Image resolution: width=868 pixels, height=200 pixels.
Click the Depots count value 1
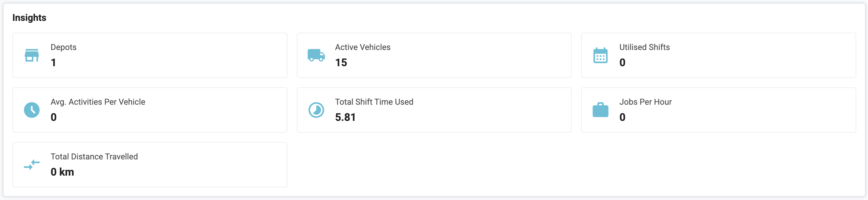coord(53,63)
